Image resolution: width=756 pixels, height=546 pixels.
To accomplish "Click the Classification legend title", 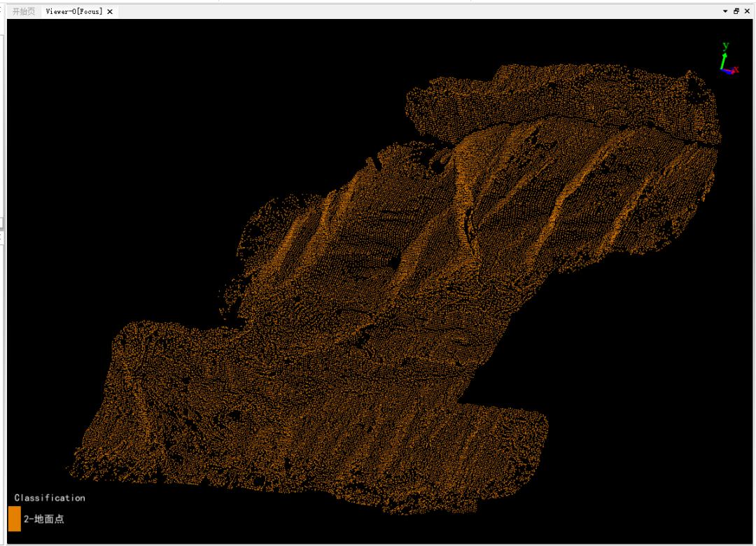I will coord(50,498).
